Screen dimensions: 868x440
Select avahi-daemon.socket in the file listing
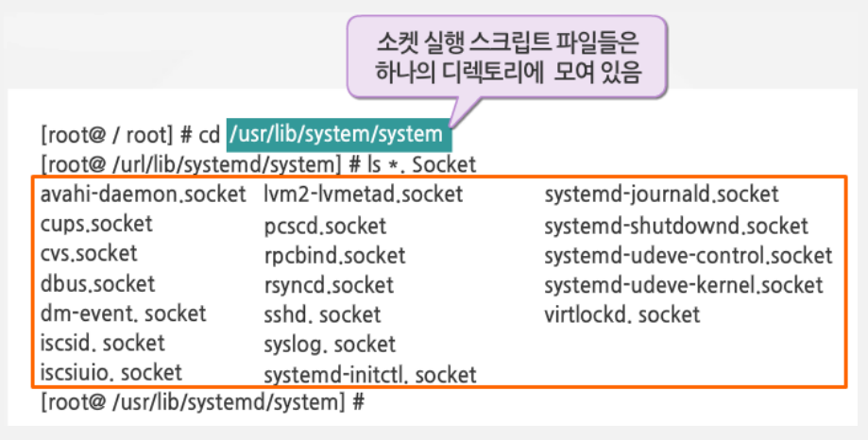143,195
